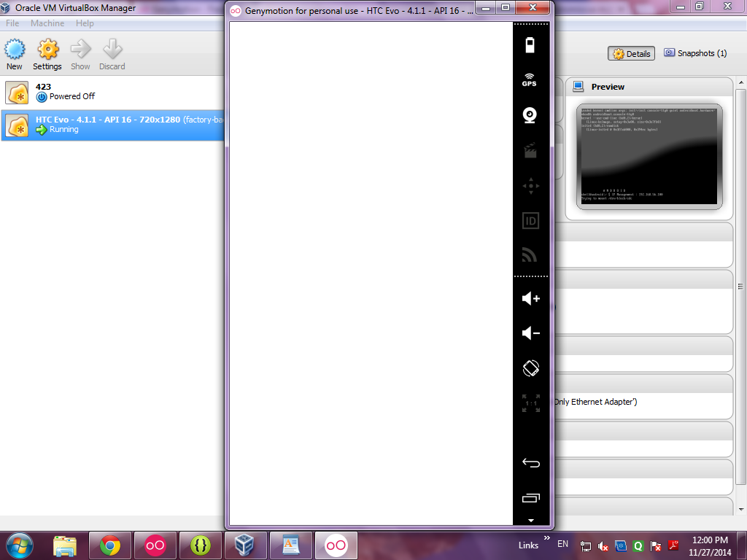
Task: Minimize the Genymotion window
Action: click(x=486, y=8)
